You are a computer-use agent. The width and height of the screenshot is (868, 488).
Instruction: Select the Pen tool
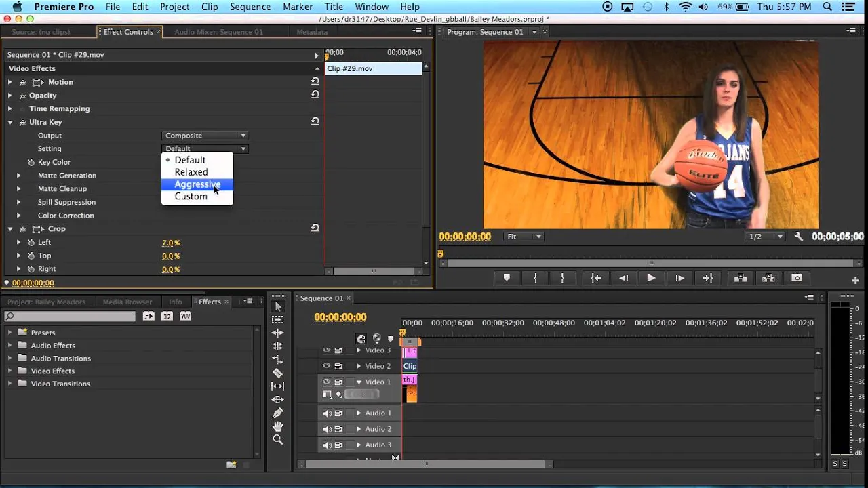tap(278, 413)
